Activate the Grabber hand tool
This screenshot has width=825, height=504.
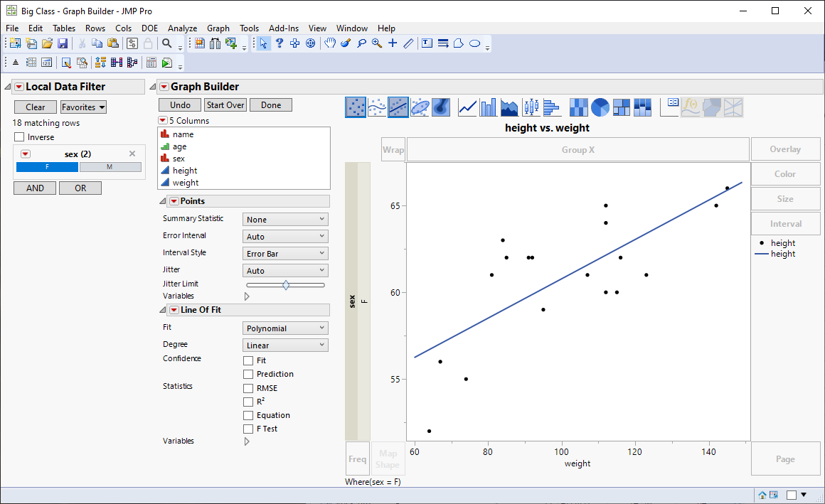point(330,43)
